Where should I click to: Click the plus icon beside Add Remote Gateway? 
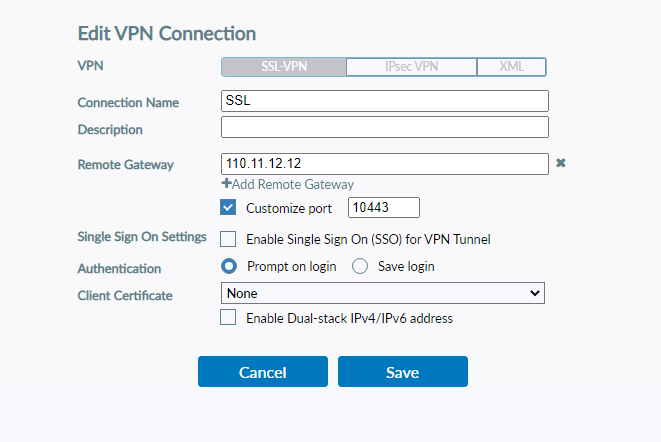[x=226, y=184]
